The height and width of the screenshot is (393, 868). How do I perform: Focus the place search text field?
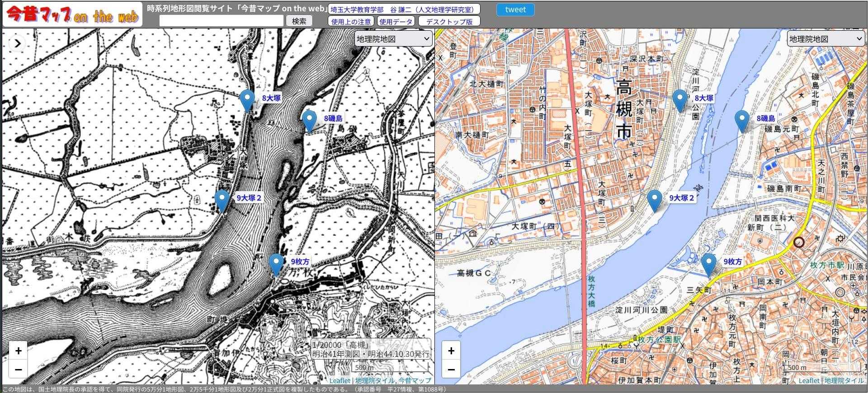click(222, 21)
